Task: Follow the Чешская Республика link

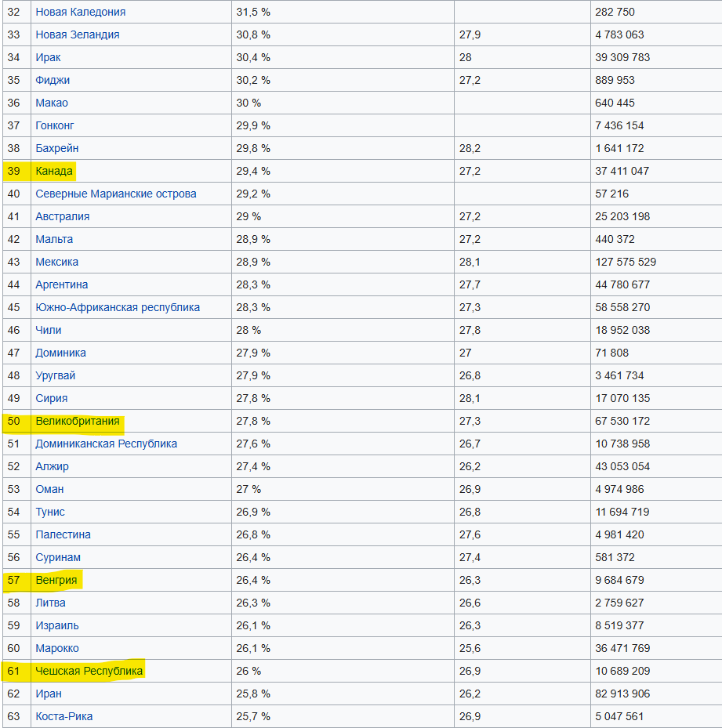Action: pyautogui.click(x=89, y=671)
